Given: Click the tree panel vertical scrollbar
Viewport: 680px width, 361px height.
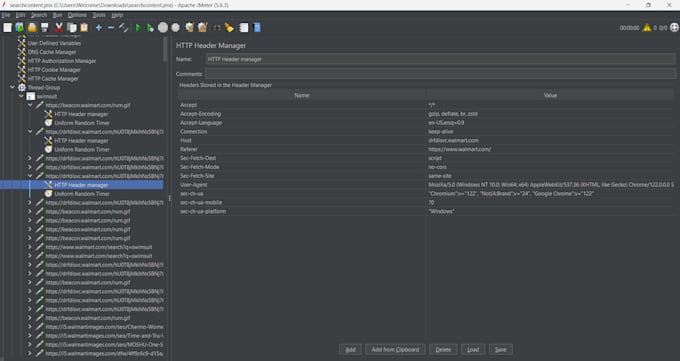Looking at the screenshot, I should pyautogui.click(x=165, y=49).
